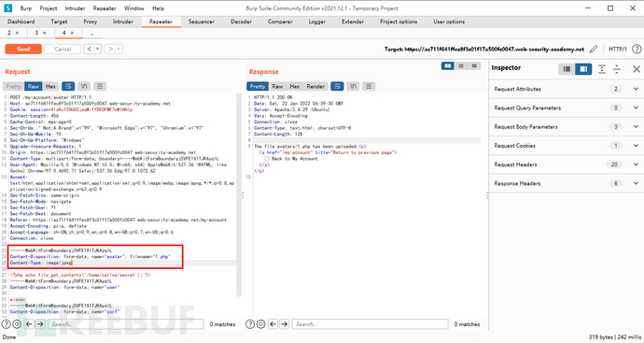Switch response view to Render
644x343 pixels.
pos(315,86)
